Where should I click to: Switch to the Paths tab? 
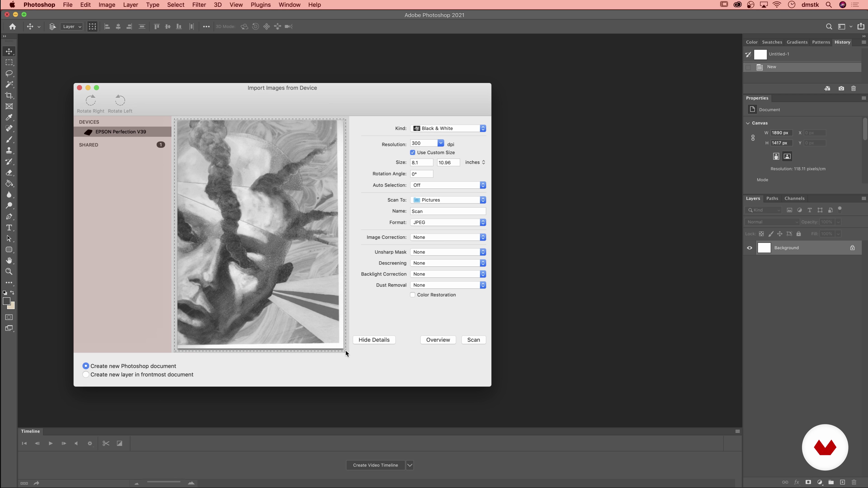point(772,198)
